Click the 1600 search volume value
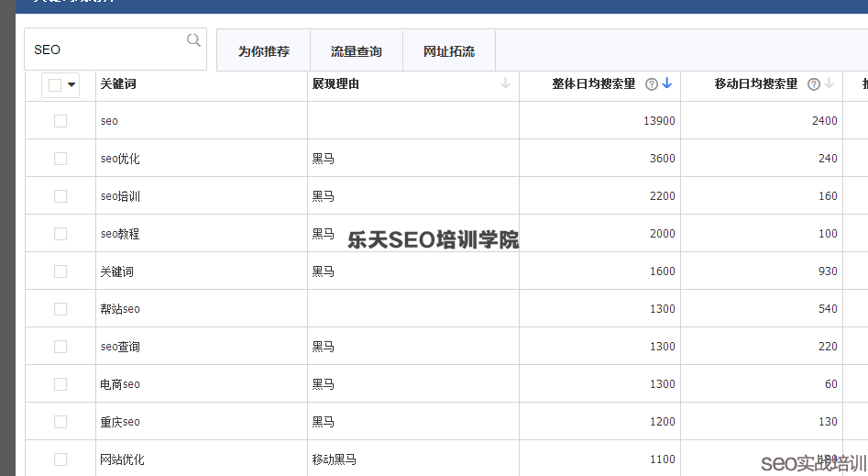Image resolution: width=868 pixels, height=476 pixels. pyautogui.click(x=663, y=271)
